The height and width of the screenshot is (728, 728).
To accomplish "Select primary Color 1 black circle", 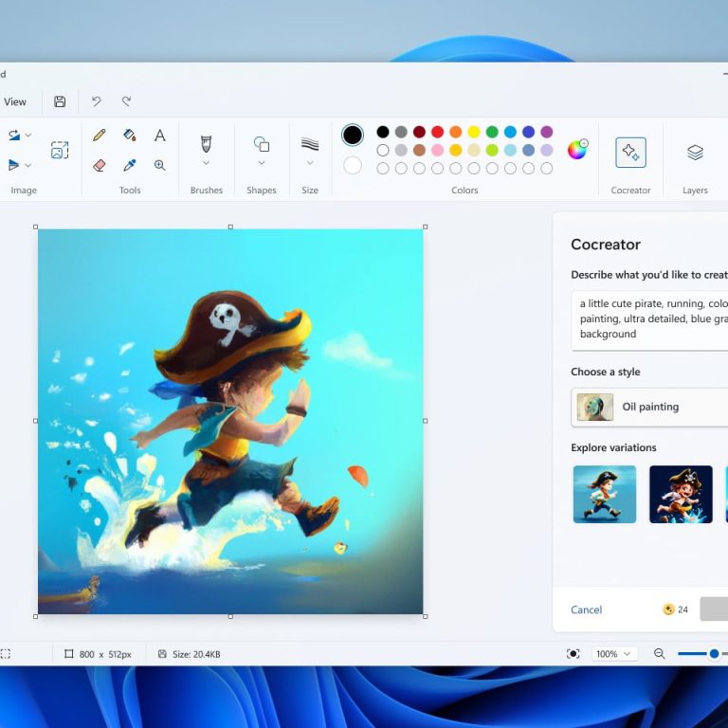I will click(x=353, y=136).
